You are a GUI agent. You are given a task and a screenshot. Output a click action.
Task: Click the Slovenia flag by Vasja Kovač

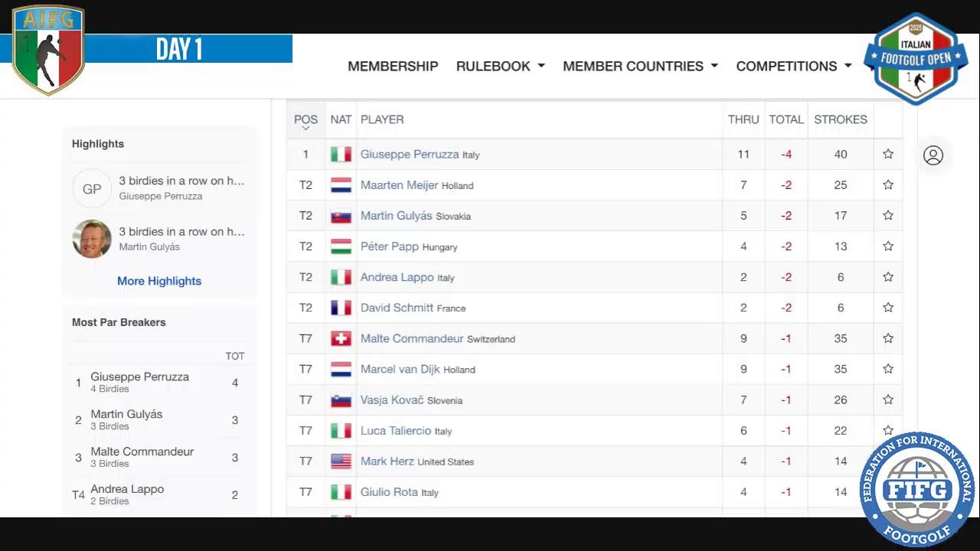pyautogui.click(x=341, y=399)
